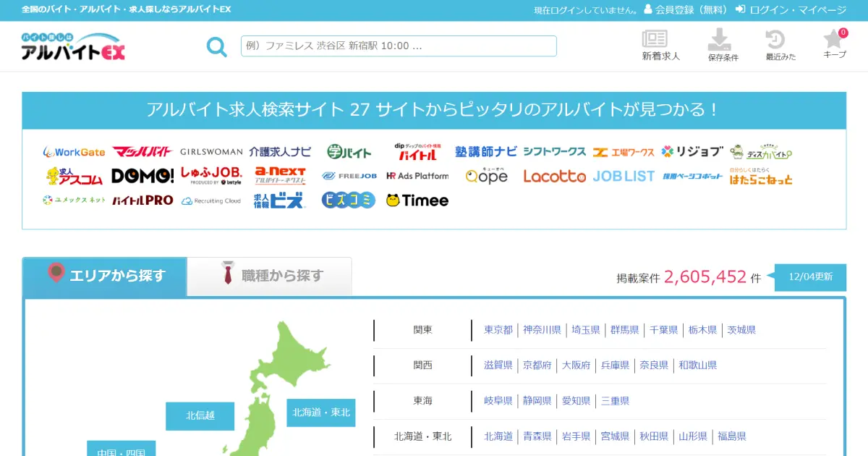The height and width of the screenshot is (456, 868).
Task: Click the 塾講師ナビ logo
Action: pos(486,151)
